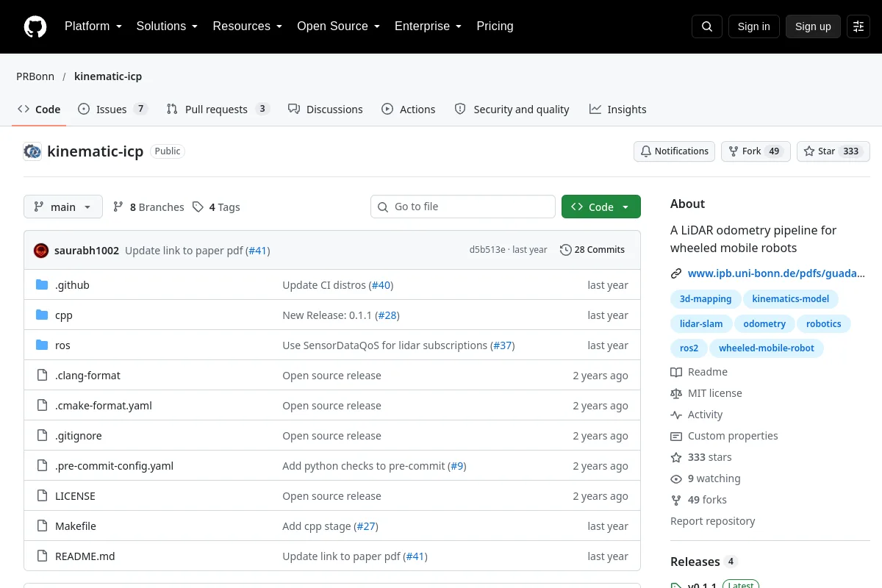This screenshot has height=588, width=882.
Task: Select the 3d-mapping topic tag
Action: coord(706,299)
